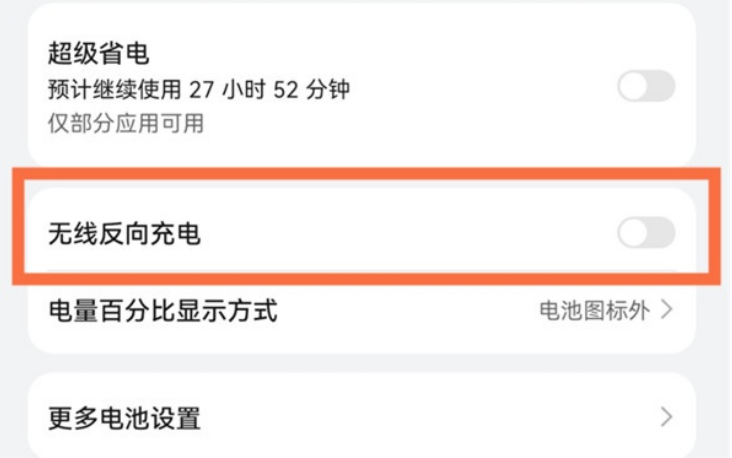Select the 无线反向充电 menu label

(124, 235)
